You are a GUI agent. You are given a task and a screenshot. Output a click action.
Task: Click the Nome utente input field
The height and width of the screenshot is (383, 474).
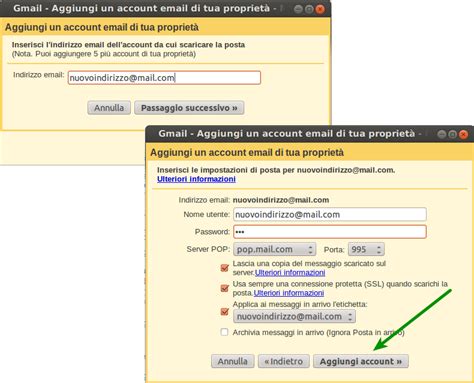point(330,214)
